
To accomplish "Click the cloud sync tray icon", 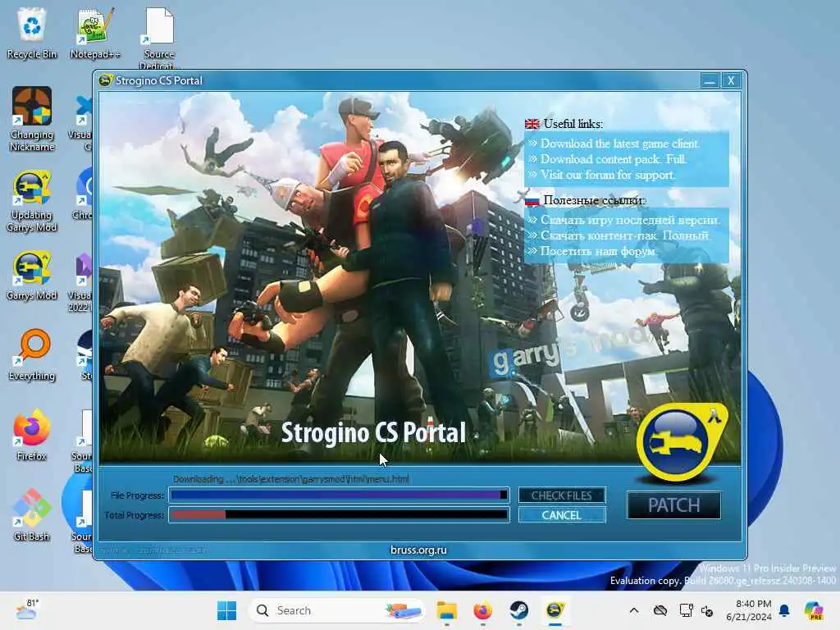I will point(660,610).
